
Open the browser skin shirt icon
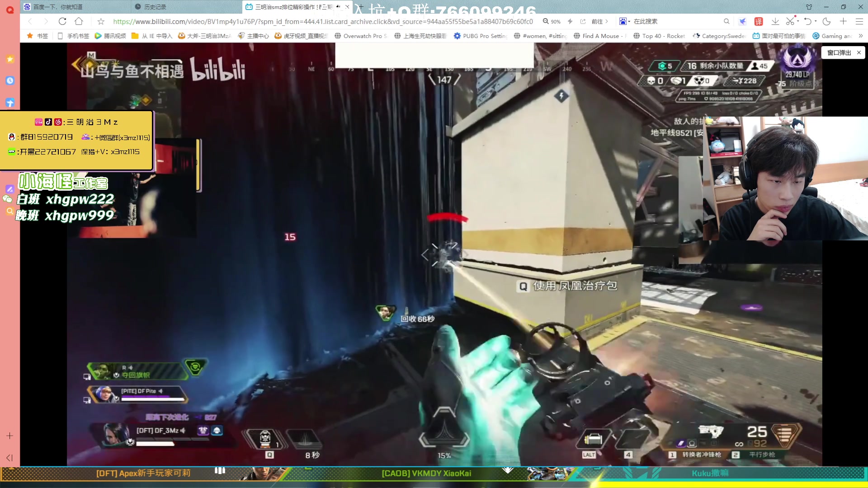pyautogui.click(x=809, y=7)
